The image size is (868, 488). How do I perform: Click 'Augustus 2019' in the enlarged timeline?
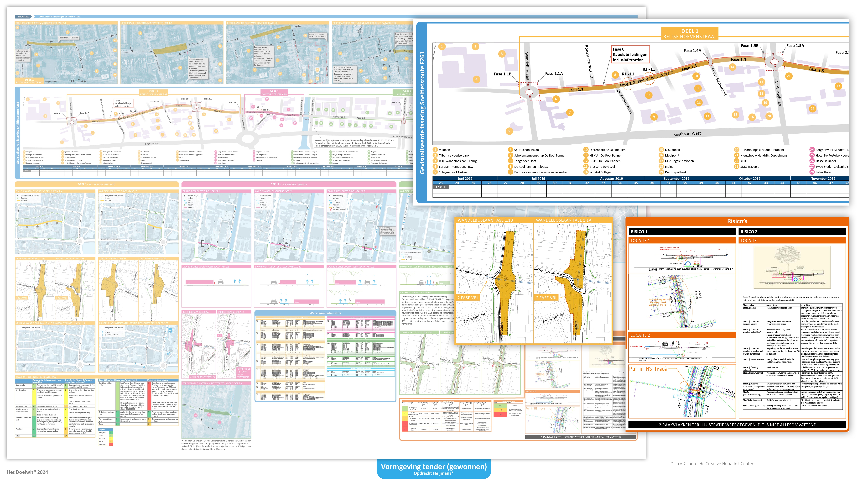[612, 179]
